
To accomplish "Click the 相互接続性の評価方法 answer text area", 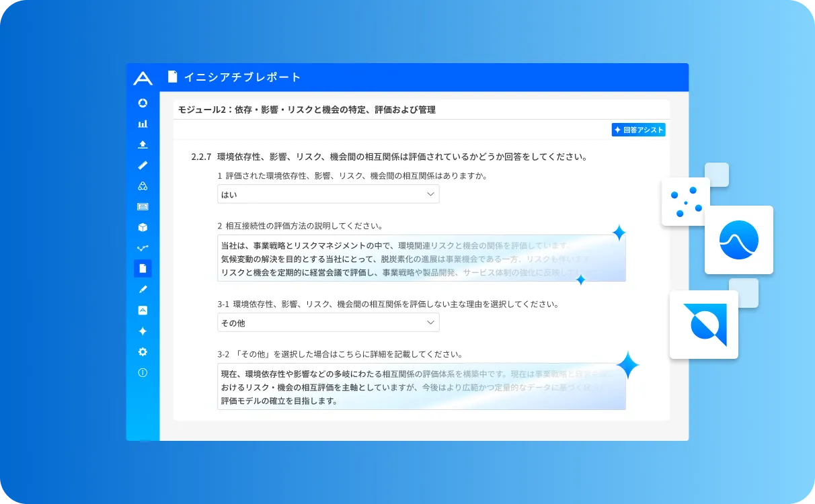I will point(421,258).
